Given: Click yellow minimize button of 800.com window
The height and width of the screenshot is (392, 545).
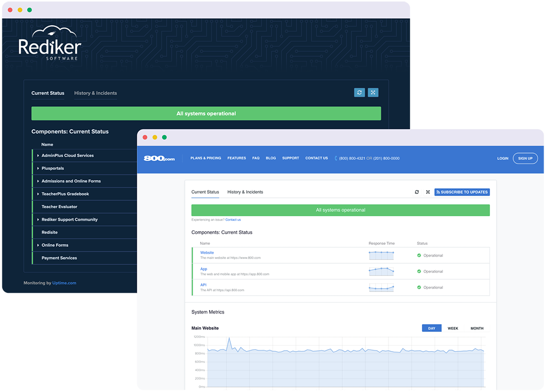Looking at the screenshot, I should [155, 137].
